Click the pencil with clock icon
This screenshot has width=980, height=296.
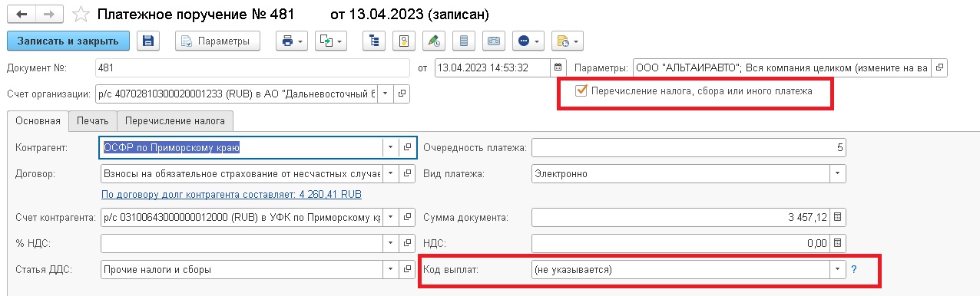(x=434, y=41)
